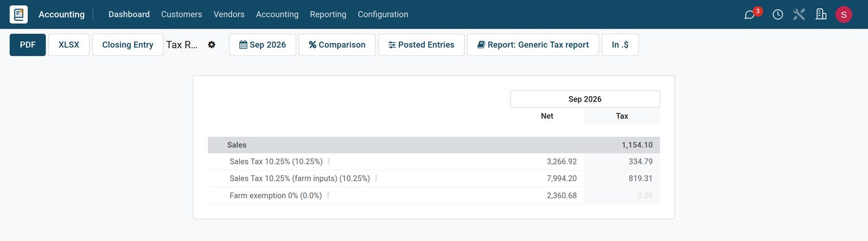The image size is (868, 241).
Task: Download the report as XLSX
Action: tap(69, 45)
